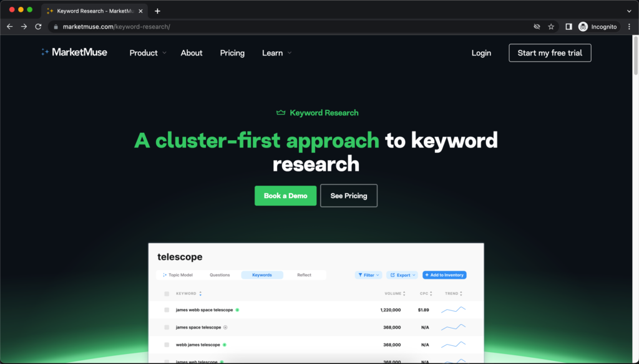Screen dimensions: 639x364
Task: Switch to the Questions tab
Action: click(x=220, y=275)
